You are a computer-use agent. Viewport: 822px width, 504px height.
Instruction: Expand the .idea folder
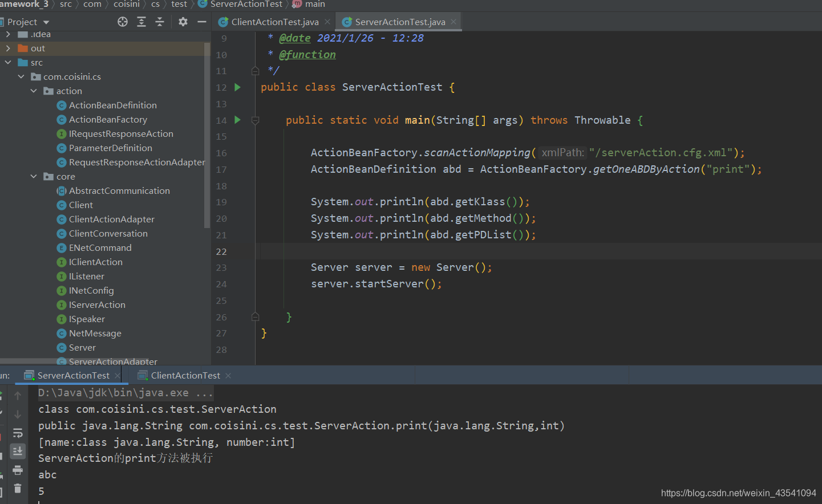[x=8, y=34]
